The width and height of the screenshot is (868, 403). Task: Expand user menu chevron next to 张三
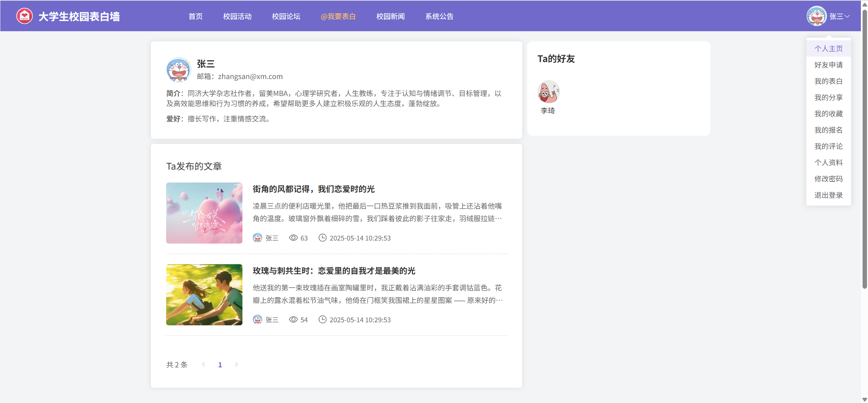(847, 16)
